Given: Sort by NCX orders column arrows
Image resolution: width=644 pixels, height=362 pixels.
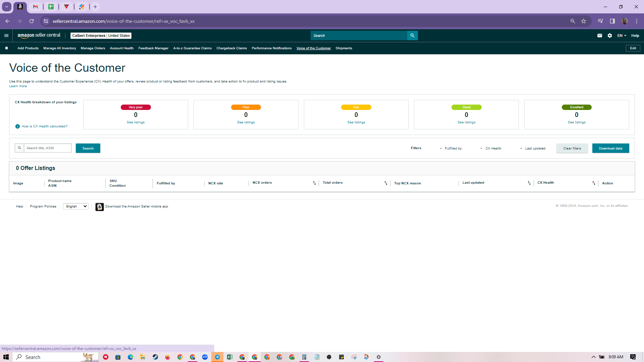Looking at the screenshot, I should [314, 183].
